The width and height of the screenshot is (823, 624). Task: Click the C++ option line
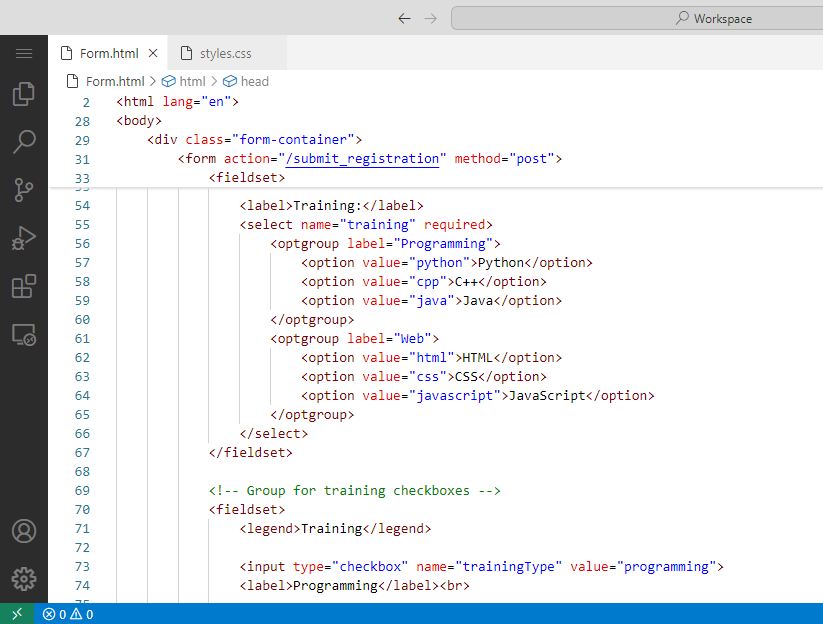point(424,282)
